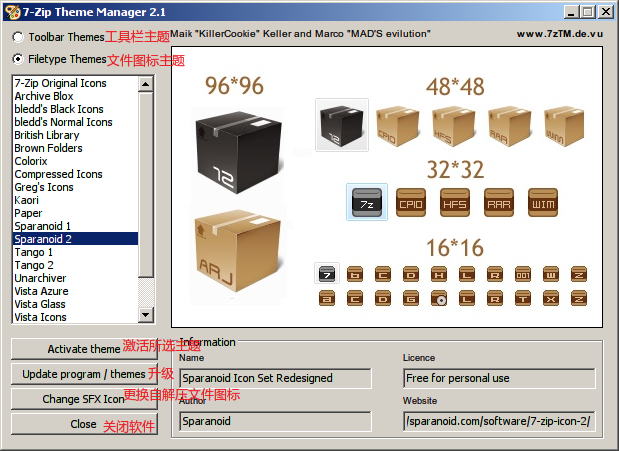The height and width of the screenshot is (451, 619).
Task: Choose Compressed Icons theme
Action: pos(76,174)
